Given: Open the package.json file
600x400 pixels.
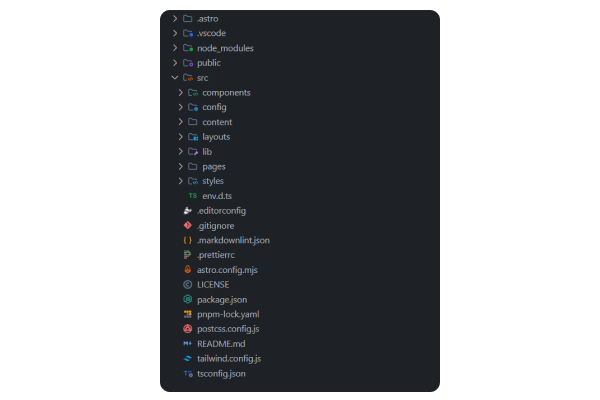Looking at the screenshot, I should click(220, 299).
